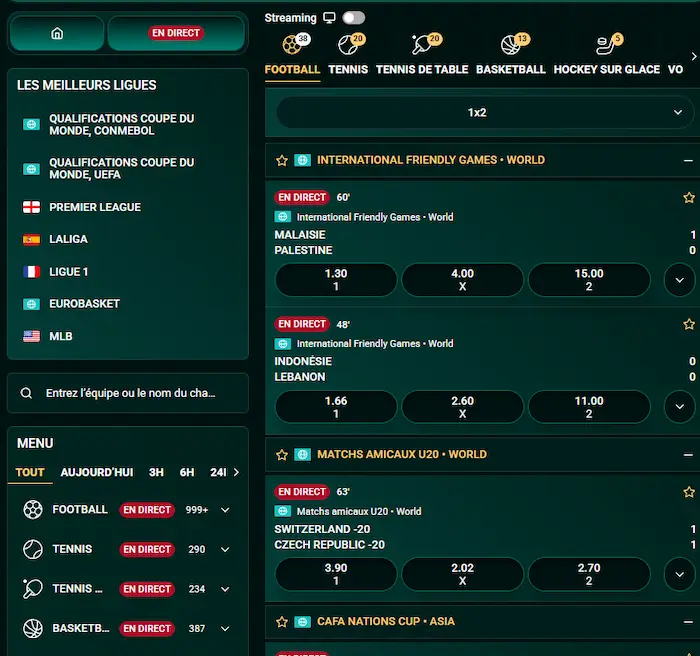
Task: Select the Hockey sur Glace icon
Action: pyautogui.click(x=607, y=46)
